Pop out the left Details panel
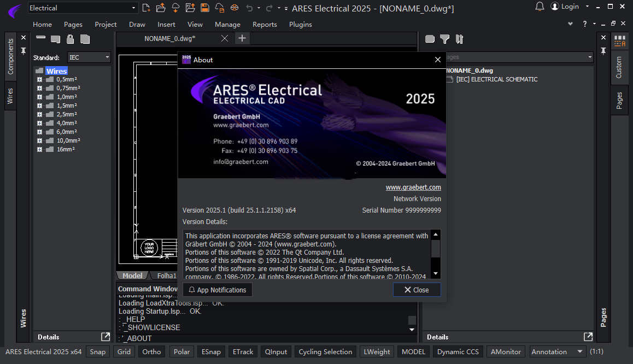 click(106, 337)
